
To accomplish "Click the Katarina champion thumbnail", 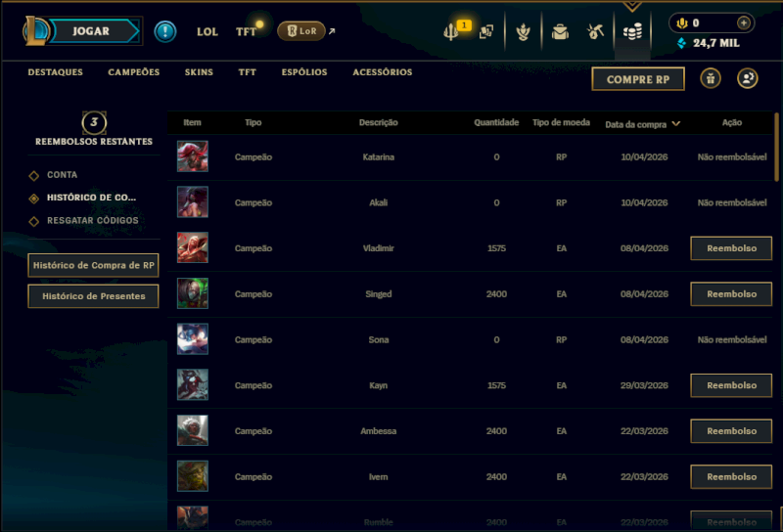I will [192, 156].
